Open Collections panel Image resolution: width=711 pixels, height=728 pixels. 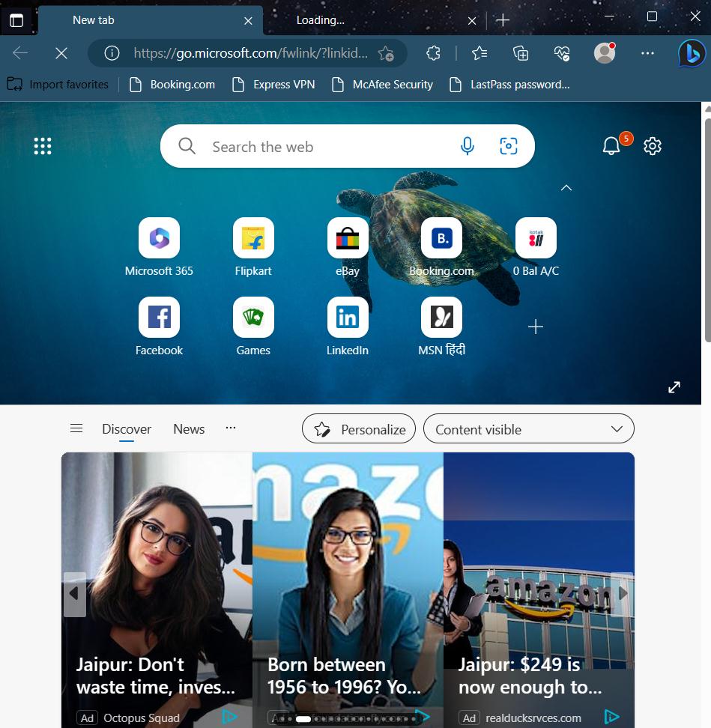[x=521, y=53]
